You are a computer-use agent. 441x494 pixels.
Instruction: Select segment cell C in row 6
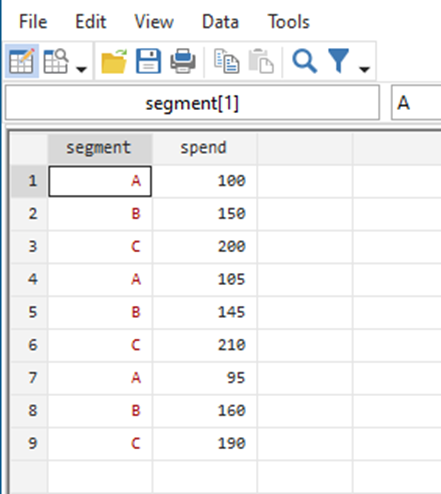(x=100, y=345)
